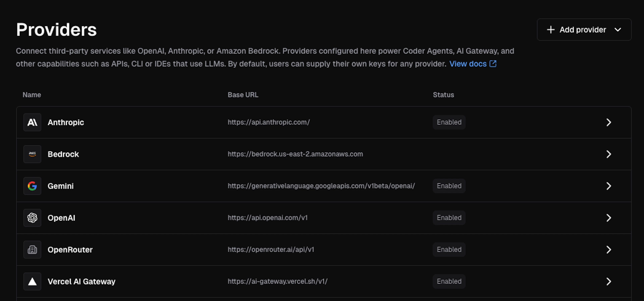Click the https://api.openai.com/v1 base URL

[x=267, y=218]
